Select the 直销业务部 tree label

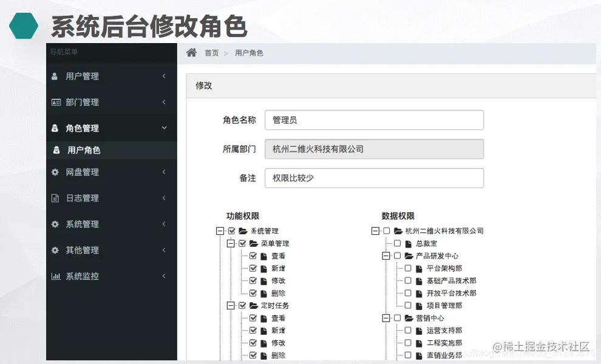pyautogui.click(x=444, y=355)
